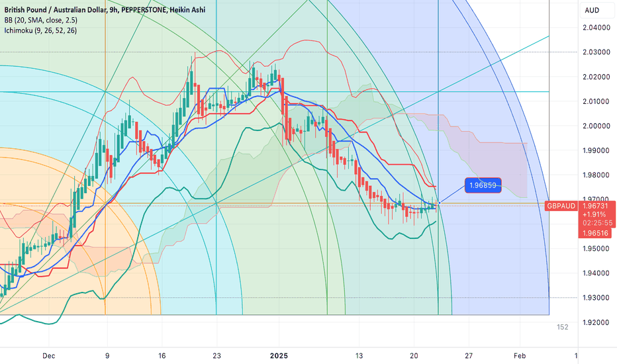Click the 1.99000 price axis label
The height and width of the screenshot is (364, 617).
coord(596,150)
